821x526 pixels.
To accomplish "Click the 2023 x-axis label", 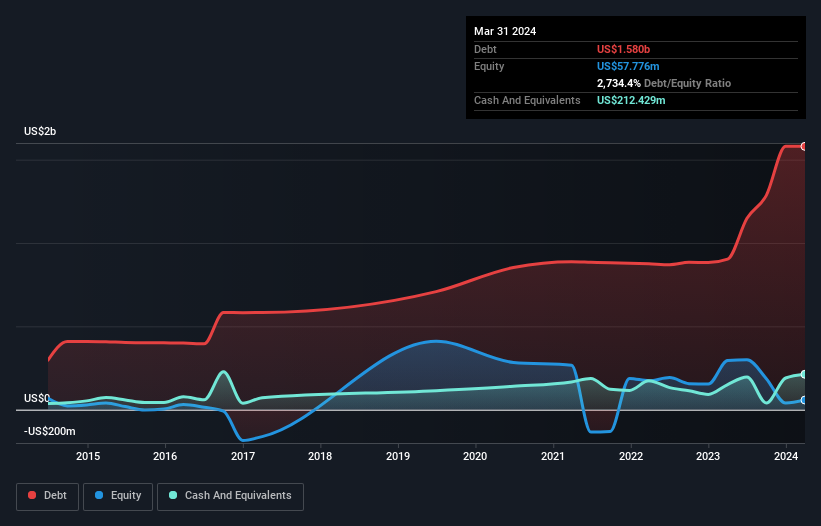I will point(708,456).
